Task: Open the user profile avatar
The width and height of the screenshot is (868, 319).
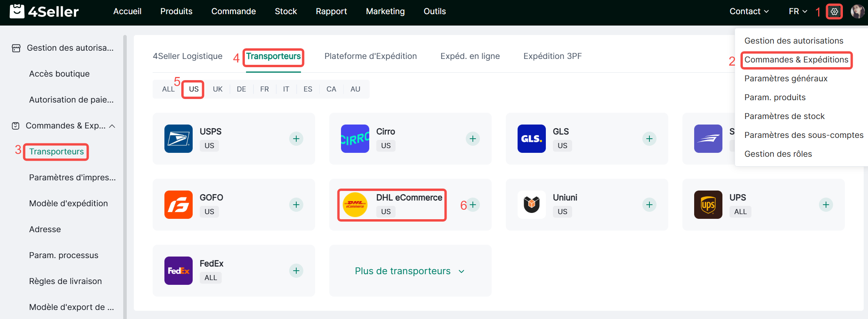Action: 857,12
